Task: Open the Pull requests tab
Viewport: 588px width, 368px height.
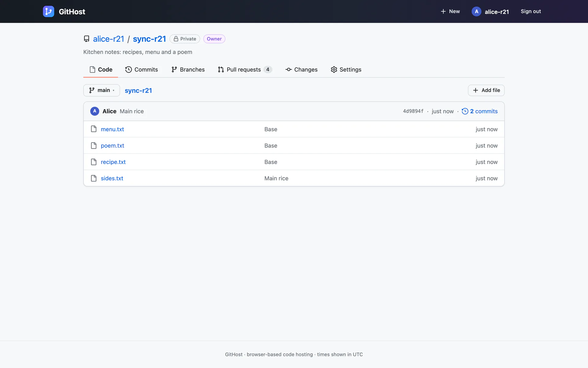Action: [245, 70]
